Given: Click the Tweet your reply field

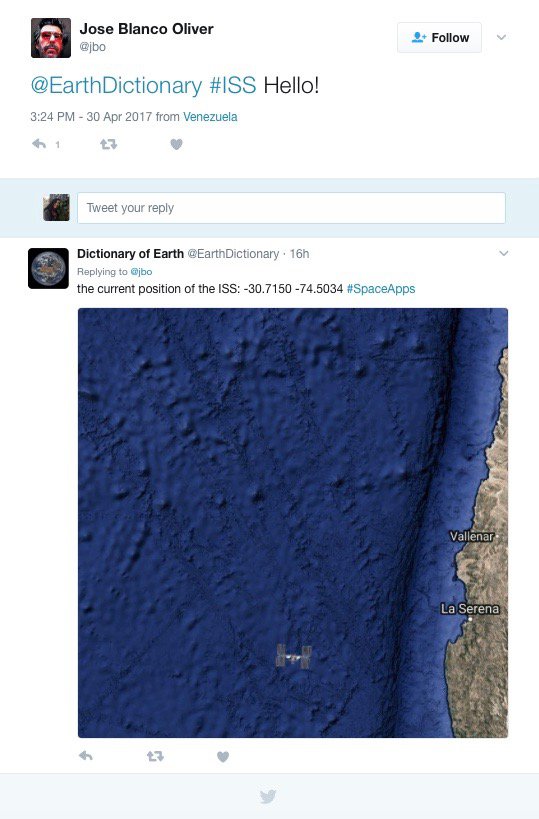Looking at the screenshot, I should [x=291, y=208].
